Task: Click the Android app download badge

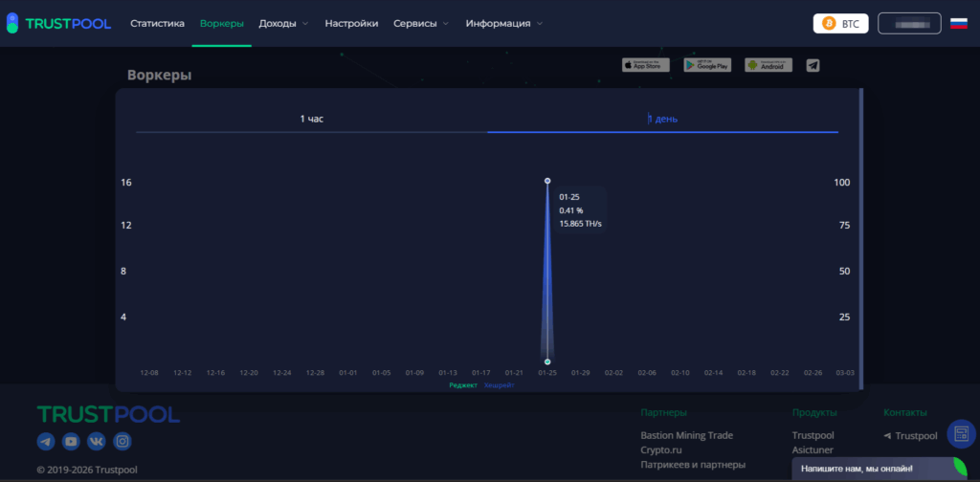Action: pos(768,65)
